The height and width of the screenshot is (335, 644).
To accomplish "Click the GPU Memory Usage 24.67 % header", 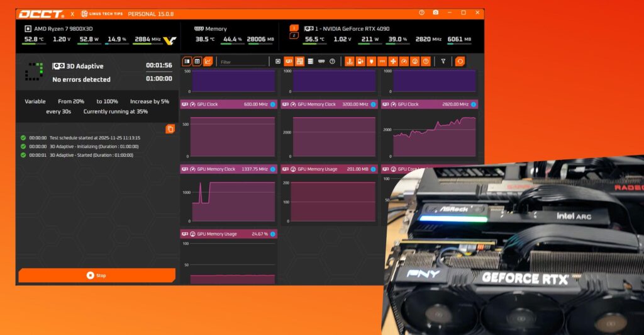I will (x=229, y=234).
